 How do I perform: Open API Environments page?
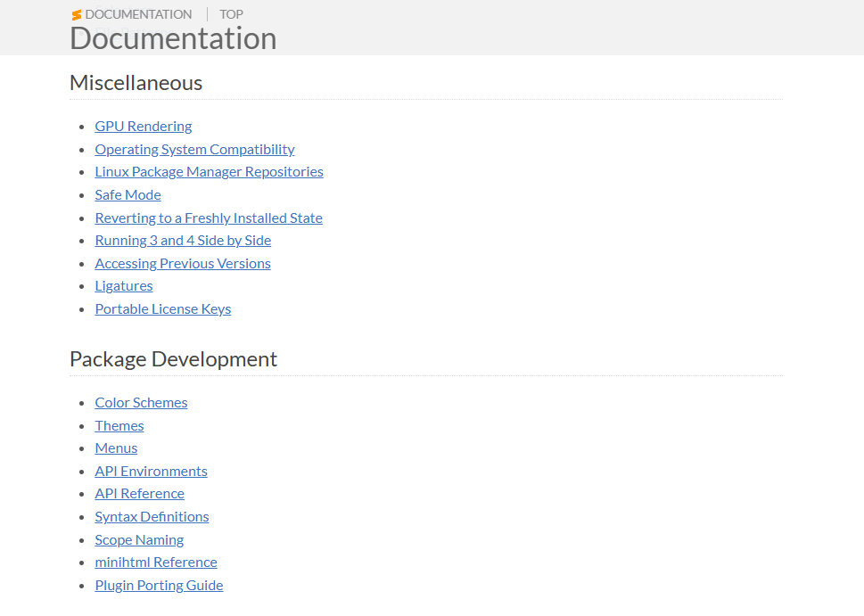(x=151, y=472)
